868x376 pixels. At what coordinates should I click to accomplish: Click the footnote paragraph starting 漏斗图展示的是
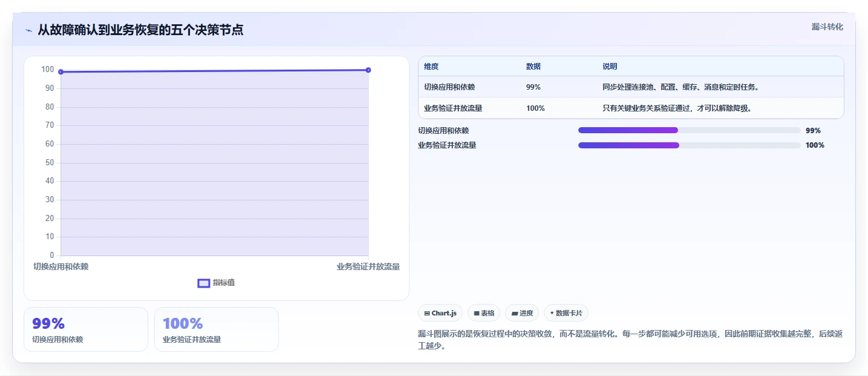pyautogui.click(x=630, y=340)
